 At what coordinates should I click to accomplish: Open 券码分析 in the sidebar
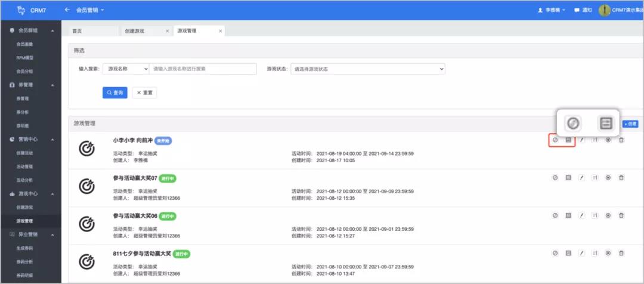[x=24, y=261]
